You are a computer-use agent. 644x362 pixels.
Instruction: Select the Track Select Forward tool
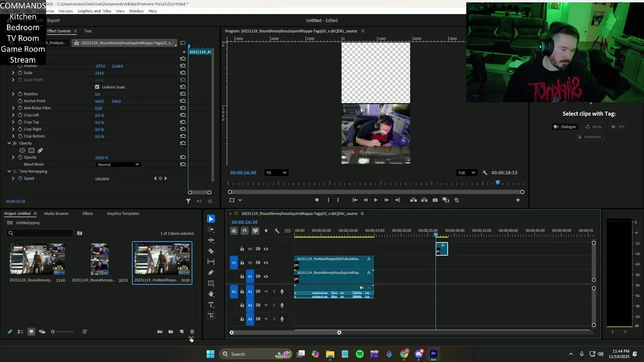point(211,229)
